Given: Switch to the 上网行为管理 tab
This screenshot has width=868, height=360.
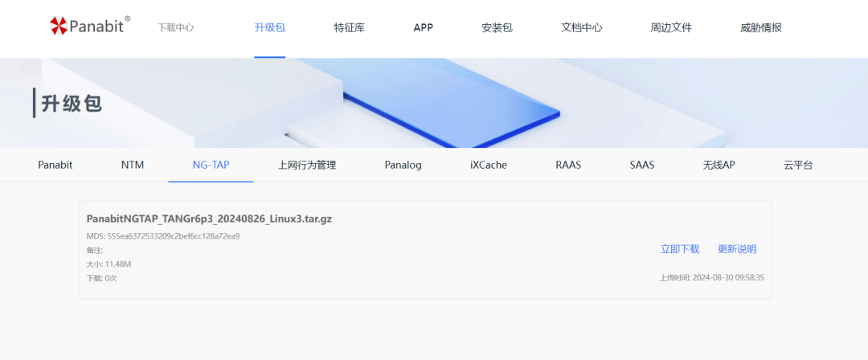Looking at the screenshot, I should (x=307, y=165).
